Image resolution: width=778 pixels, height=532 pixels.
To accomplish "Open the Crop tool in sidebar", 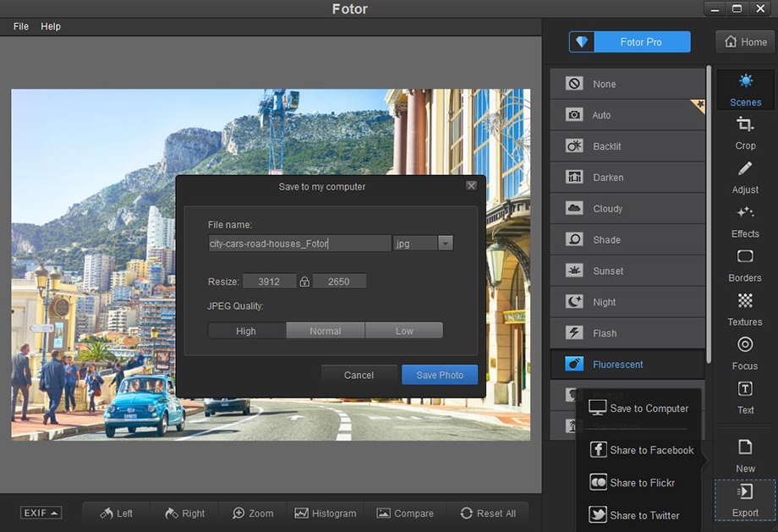I will pyautogui.click(x=745, y=132).
